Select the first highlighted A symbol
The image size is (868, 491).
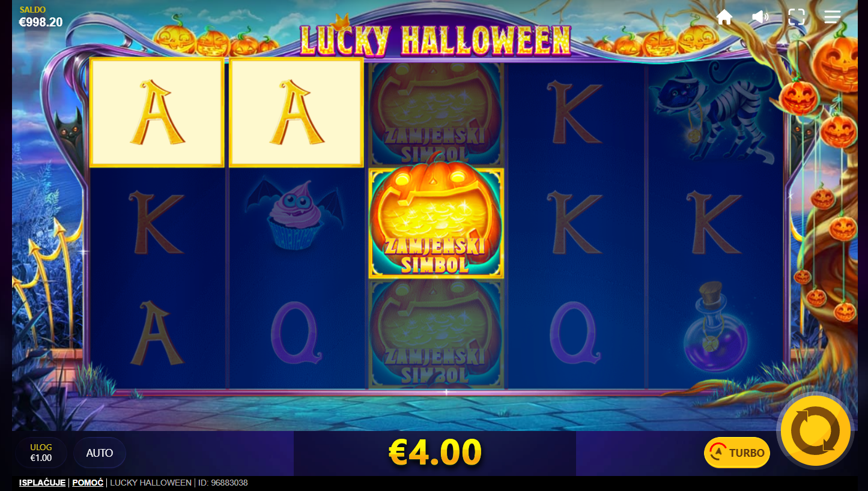pos(157,112)
